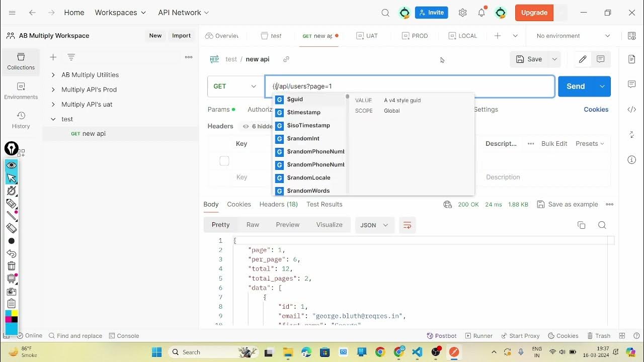Switch to the LOCAL tab
Screen dimensions: 644x362
(x=463, y=36)
